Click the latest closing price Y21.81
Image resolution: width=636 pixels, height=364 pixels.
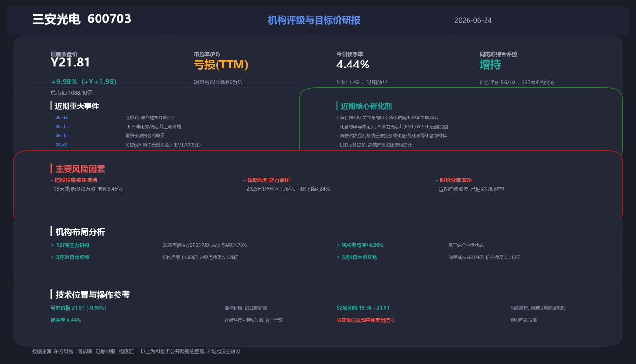tap(70, 63)
